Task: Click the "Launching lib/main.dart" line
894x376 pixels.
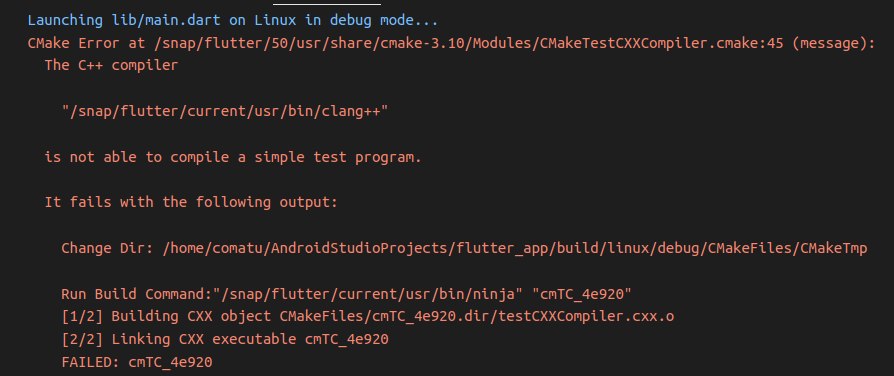Action: (233, 21)
